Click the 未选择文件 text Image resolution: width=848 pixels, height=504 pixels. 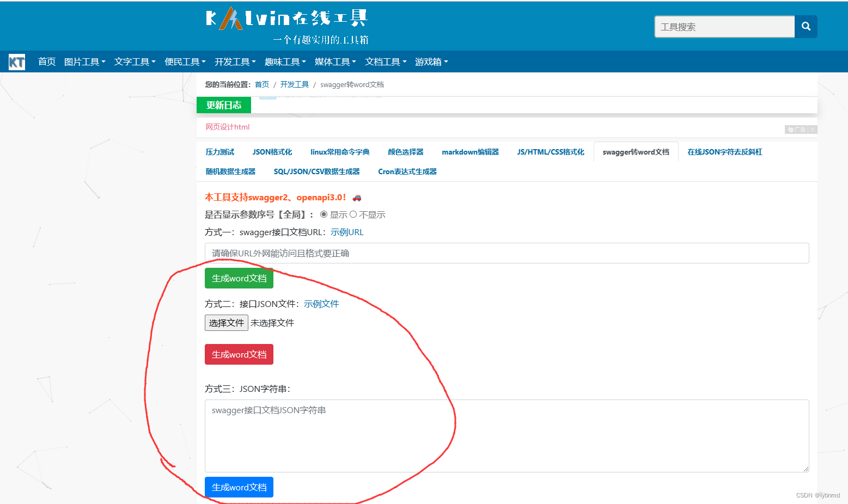272,323
